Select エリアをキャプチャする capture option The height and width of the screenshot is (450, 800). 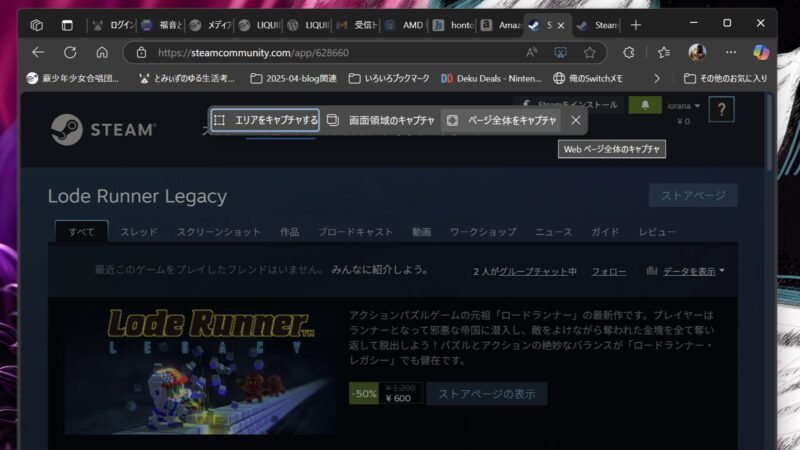click(x=265, y=120)
